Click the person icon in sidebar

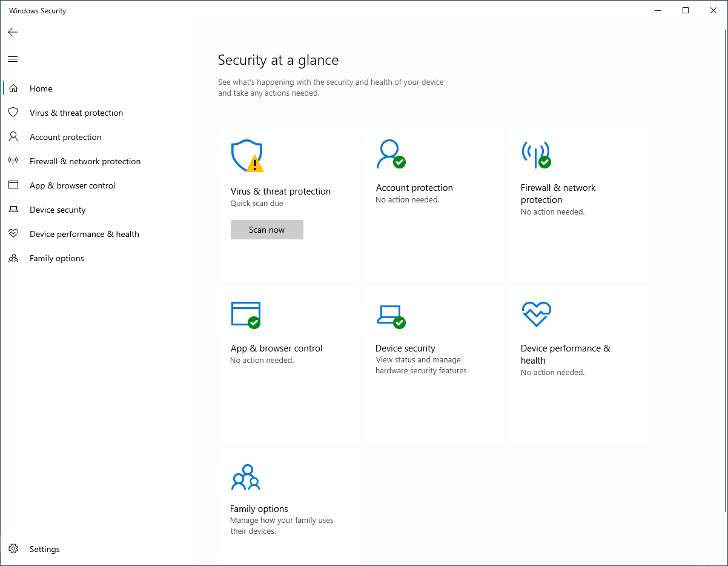13,137
